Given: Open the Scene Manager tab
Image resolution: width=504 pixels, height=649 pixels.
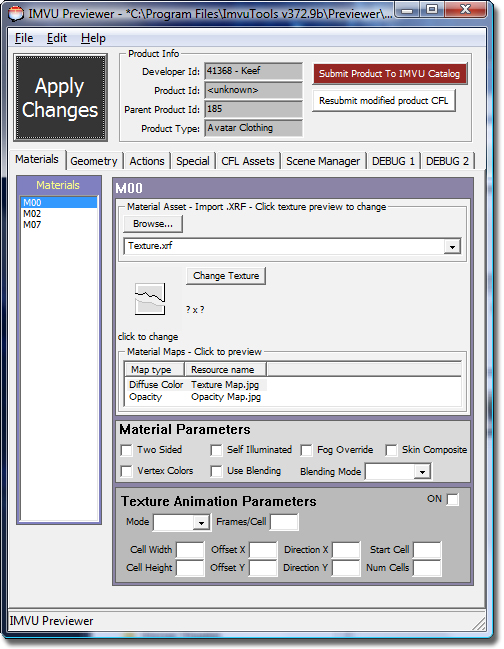Looking at the screenshot, I should (323, 161).
